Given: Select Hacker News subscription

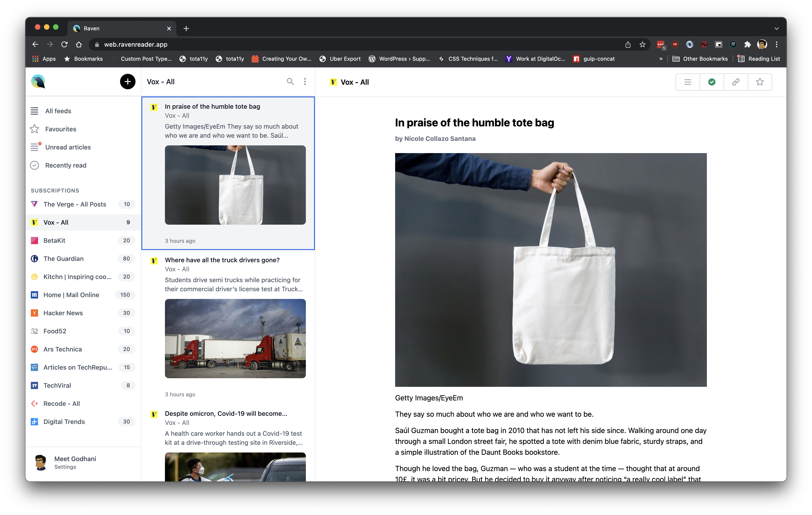Looking at the screenshot, I should (x=83, y=313).
